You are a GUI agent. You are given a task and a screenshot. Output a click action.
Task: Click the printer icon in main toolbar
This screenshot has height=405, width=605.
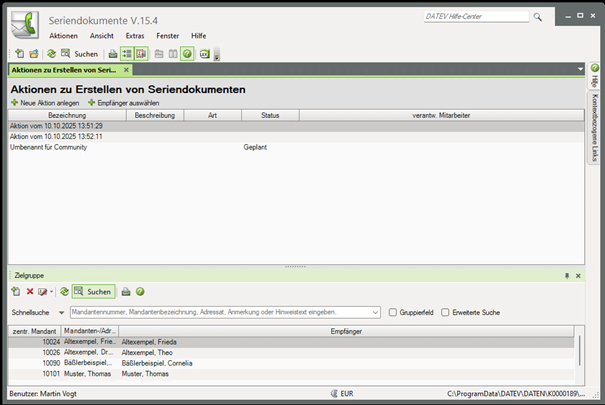(112, 53)
